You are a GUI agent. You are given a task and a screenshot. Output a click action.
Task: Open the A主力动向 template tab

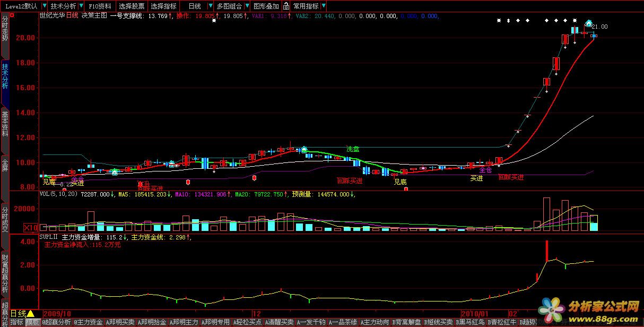coord(375,322)
